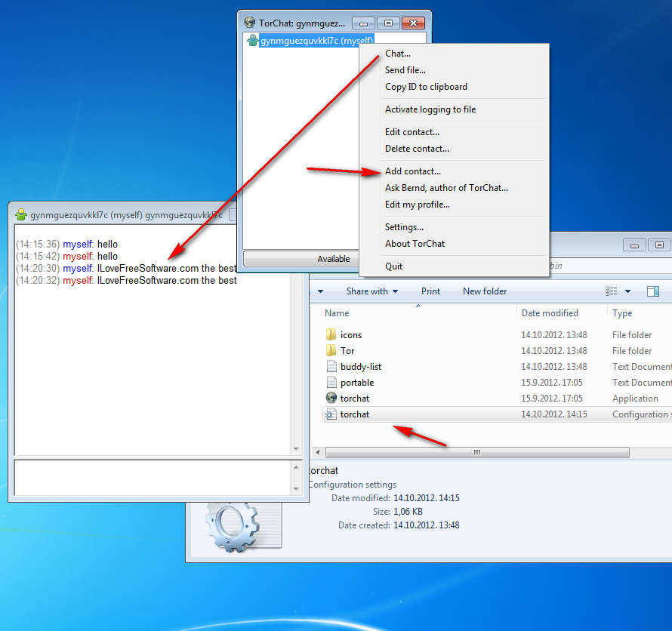Toggle the preview pane icon in Explorer toolbar
The image size is (672, 631).
[652, 291]
